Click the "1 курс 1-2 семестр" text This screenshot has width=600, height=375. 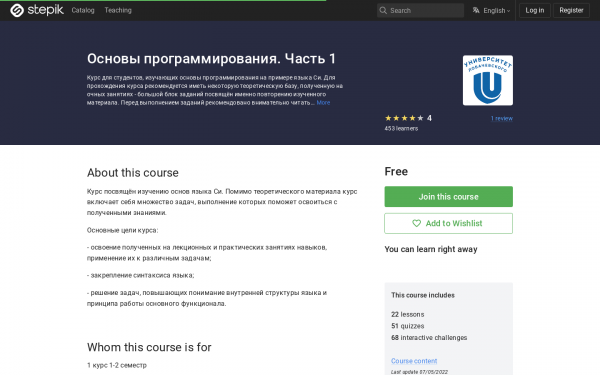pyautogui.click(x=117, y=365)
